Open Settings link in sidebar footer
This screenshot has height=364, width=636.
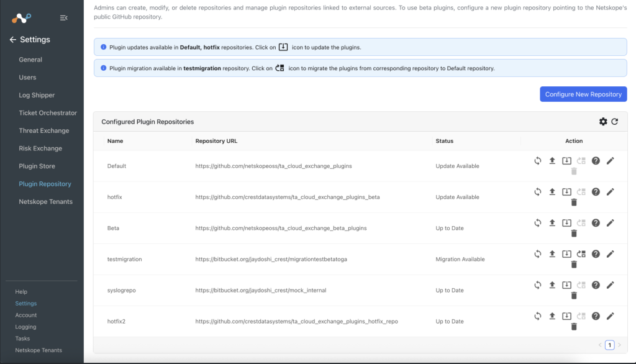(x=26, y=304)
